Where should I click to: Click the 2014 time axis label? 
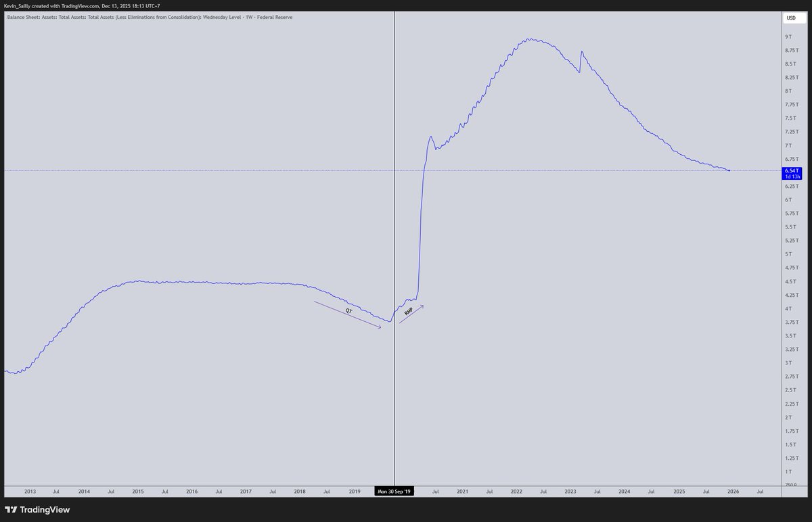coord(84,492)
